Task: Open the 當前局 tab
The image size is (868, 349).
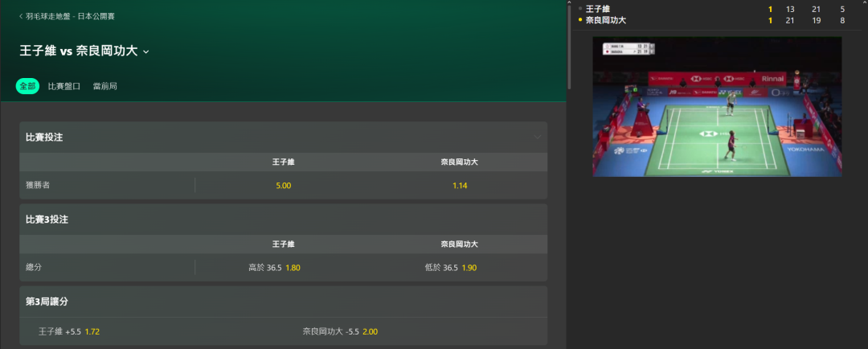Action: (x=104, y=86)
